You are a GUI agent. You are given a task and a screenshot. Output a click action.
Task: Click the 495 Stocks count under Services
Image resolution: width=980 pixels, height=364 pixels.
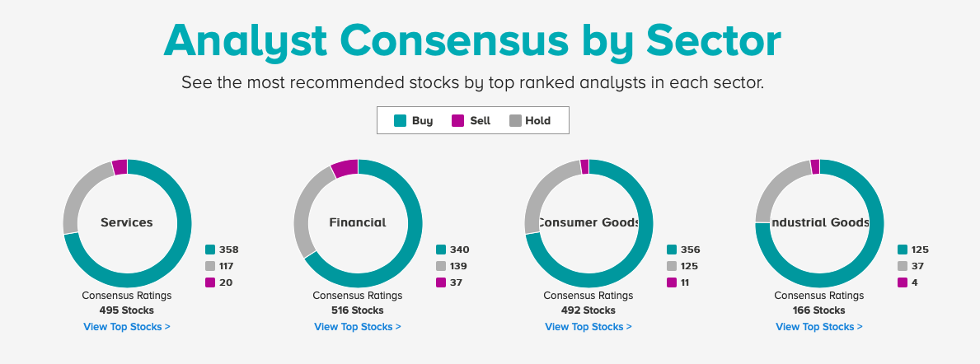click(x=127, y=310)
